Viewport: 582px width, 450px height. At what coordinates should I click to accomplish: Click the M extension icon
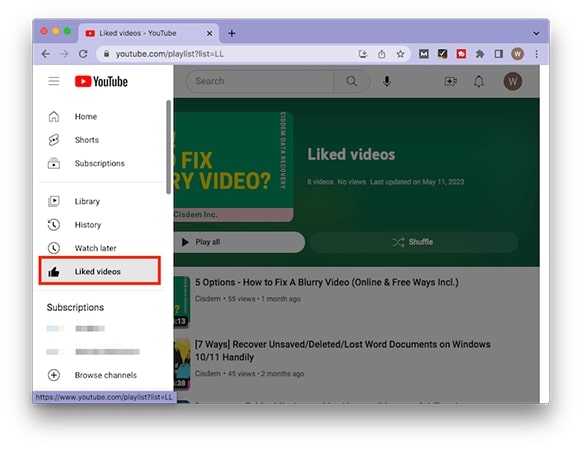424,54
